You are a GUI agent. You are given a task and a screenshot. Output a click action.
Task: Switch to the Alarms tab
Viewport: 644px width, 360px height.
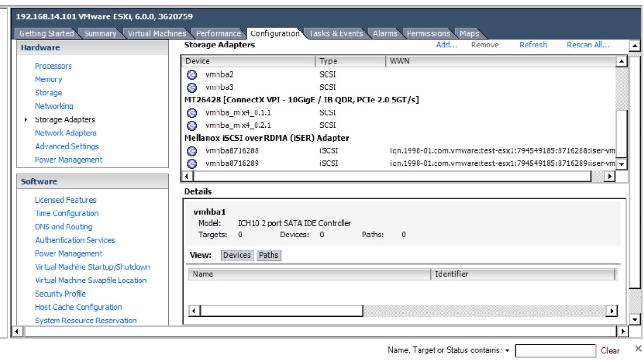pyautogui.click(x=385, y=33)
